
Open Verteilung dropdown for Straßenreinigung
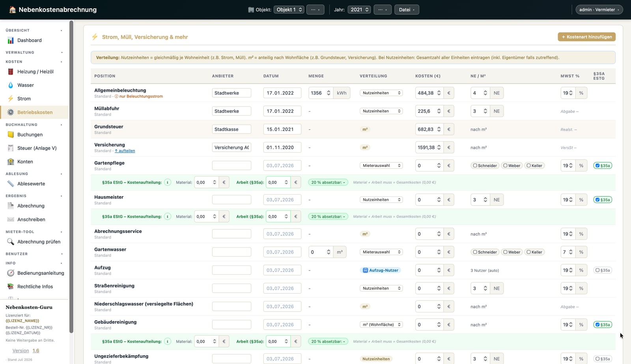pos(381,288)
